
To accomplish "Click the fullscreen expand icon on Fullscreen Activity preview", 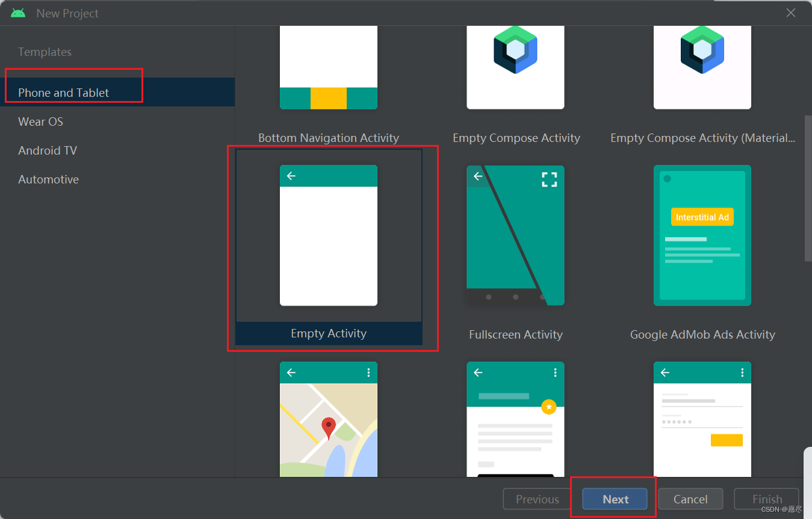I will [x=548, y=179].
